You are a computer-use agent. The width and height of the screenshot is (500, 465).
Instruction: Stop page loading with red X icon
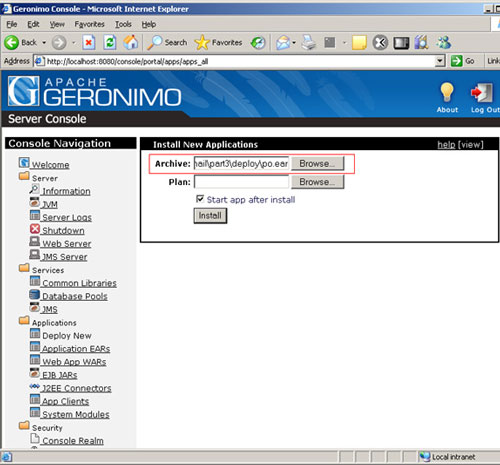(x=89, y=43)
